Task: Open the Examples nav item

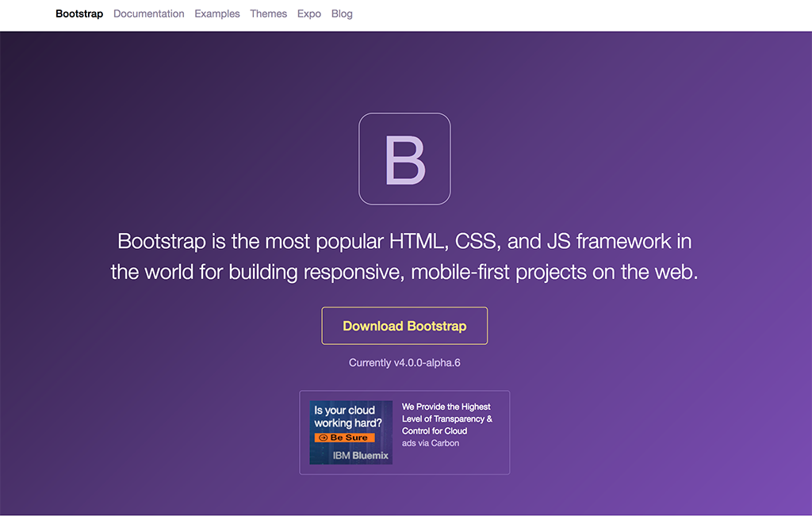Action: pyautogui.click(x=217, y=14)
